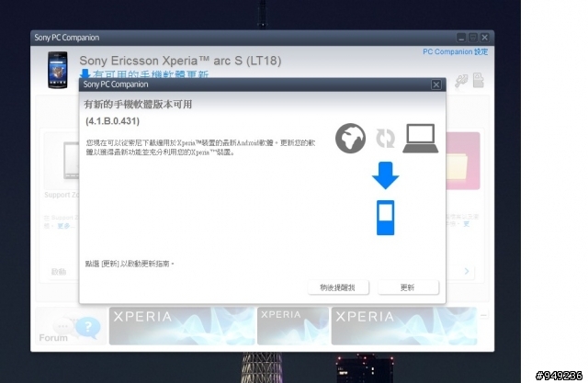588x383 pixels.
Task: Maximize the main Sony PC Companion window
Action: tap(473, 38)
